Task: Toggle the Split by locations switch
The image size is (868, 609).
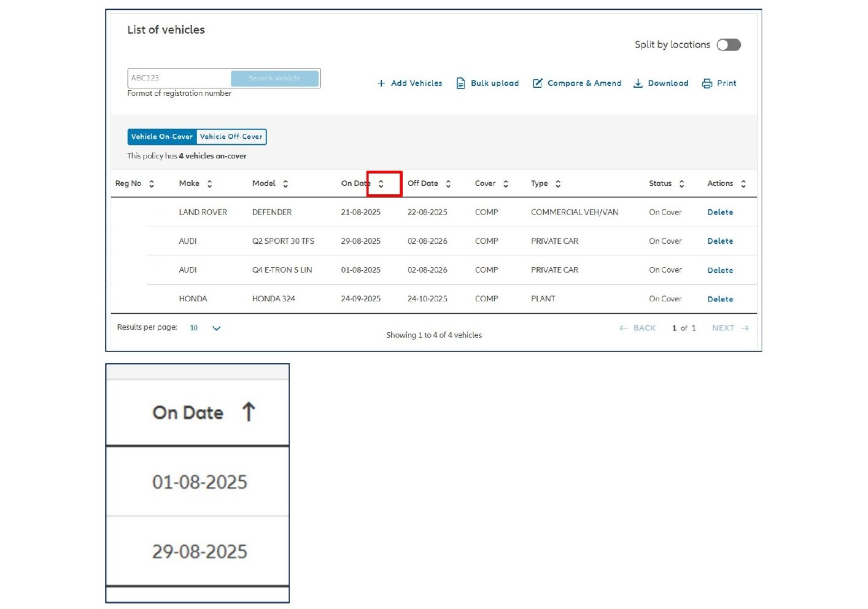Action: coord(729,45)
